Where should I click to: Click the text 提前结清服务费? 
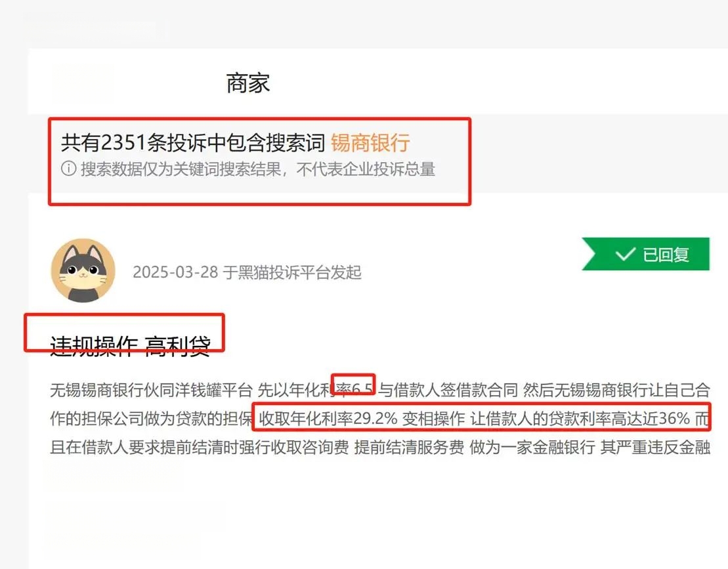(409, 448)
